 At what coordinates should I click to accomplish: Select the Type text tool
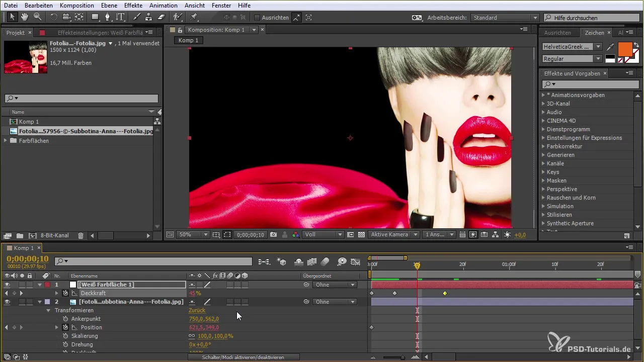120,17
